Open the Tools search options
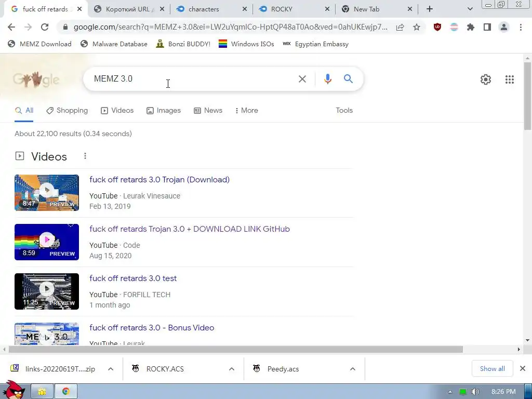532x399 pixels. coord(344,110)
